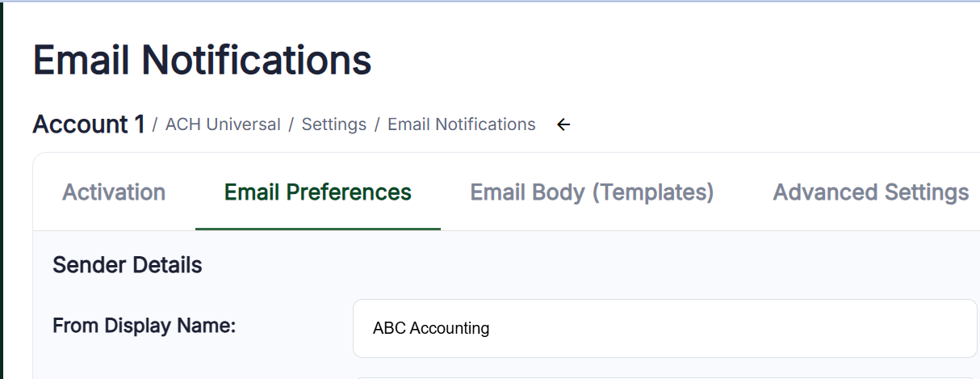Click the From Display Name input field

664,328
